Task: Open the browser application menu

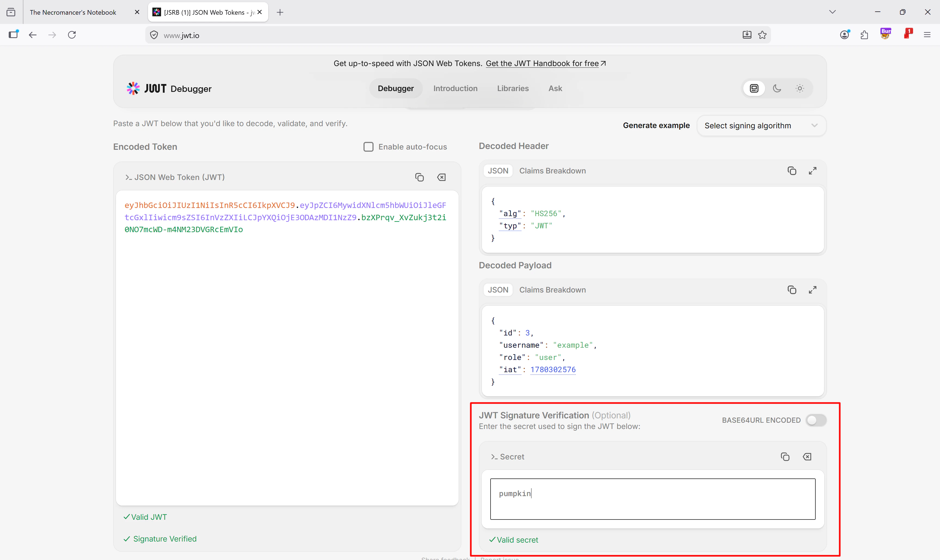Action: click(927, 35)
